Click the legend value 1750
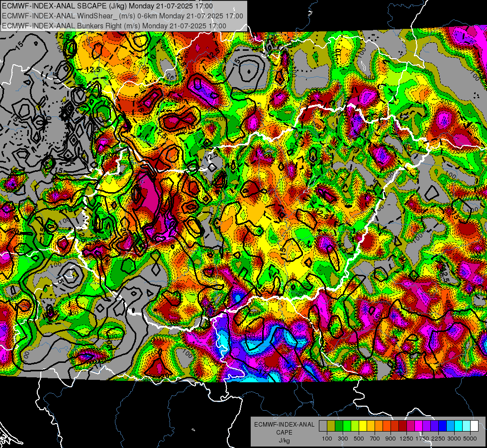The width and height of the screenshot is (487, 448). 422,439
